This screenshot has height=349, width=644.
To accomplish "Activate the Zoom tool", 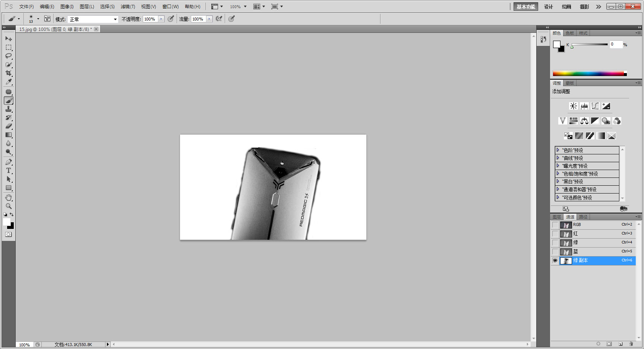I will tap(8, 206).
